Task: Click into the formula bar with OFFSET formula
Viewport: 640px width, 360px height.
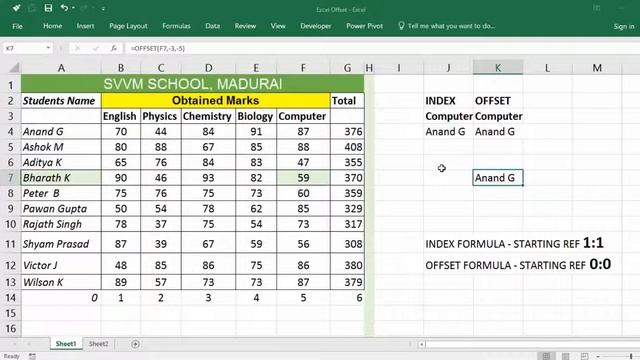Action: (x=382, y=48)
